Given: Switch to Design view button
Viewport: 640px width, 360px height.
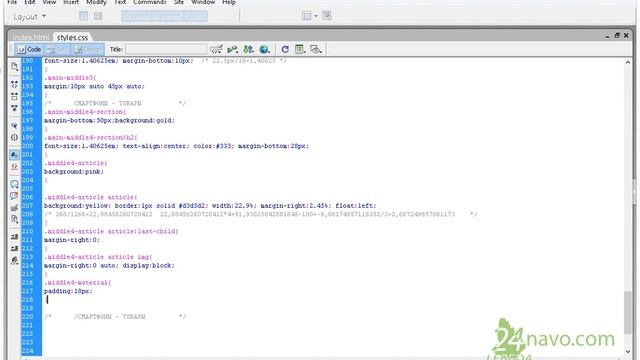Looking at the screenshot, I should 88,49.
